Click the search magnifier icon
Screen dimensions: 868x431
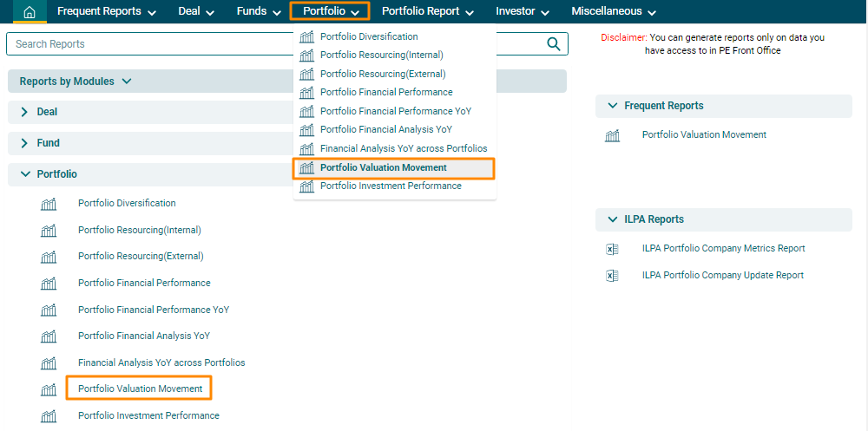554,44
